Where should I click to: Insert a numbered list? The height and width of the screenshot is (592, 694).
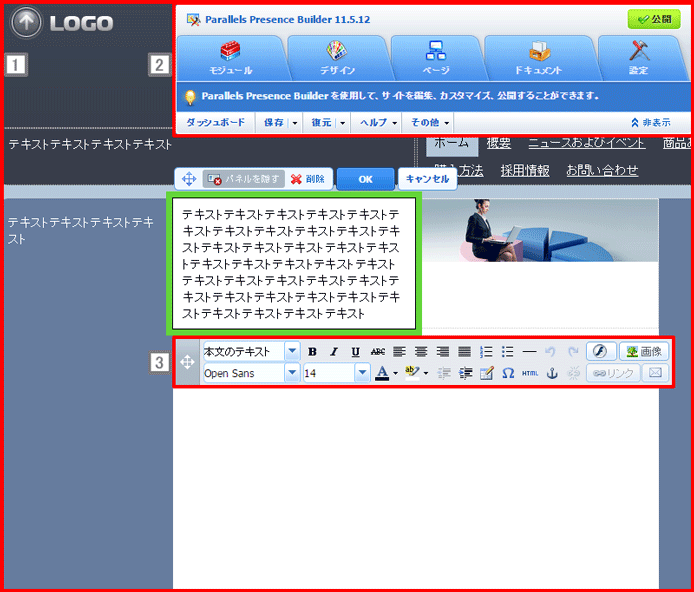pos(487,352)
